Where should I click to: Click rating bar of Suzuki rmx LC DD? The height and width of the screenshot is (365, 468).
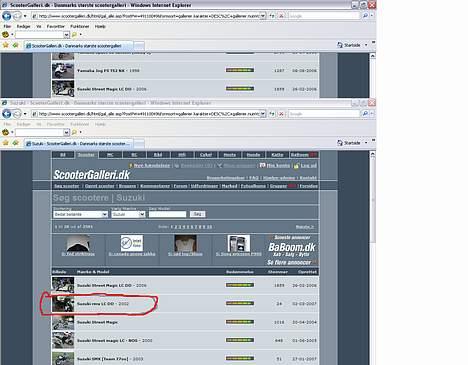pos(240,303)
